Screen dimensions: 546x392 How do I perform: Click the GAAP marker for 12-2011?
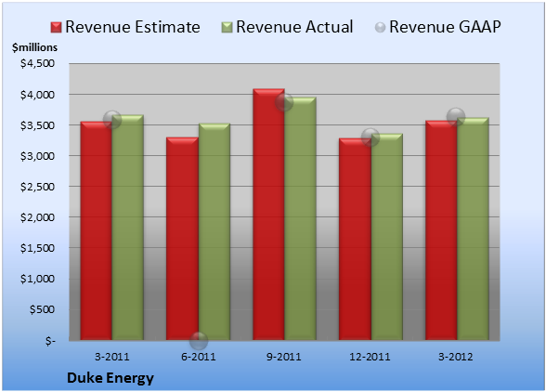[x=370, y=137]
